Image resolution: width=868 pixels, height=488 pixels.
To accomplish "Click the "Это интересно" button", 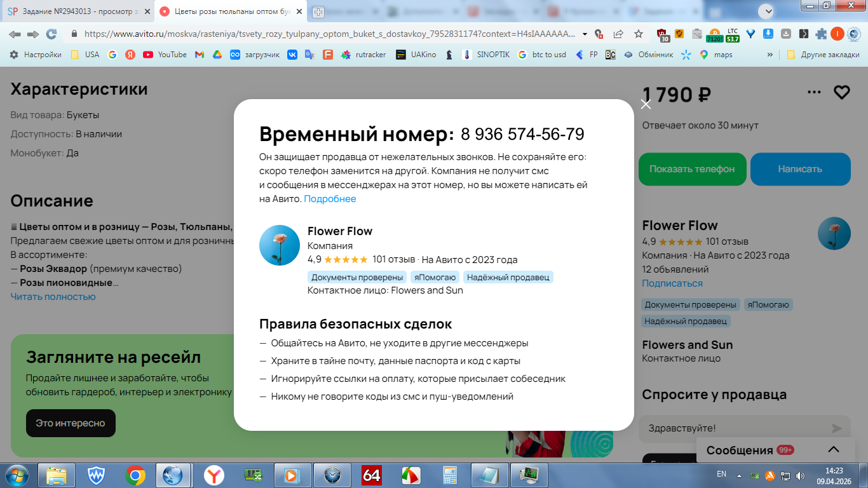I will click(71, 423).
